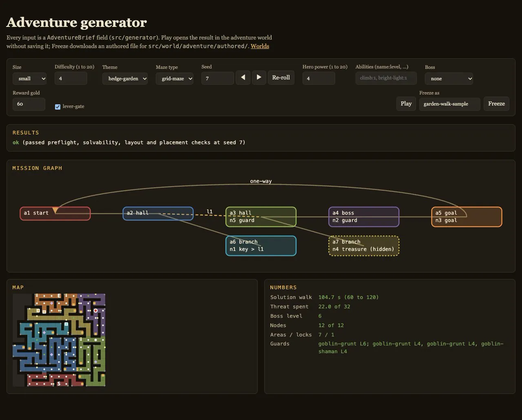
Task: Click the ok results status line
Action: (129, 143)
